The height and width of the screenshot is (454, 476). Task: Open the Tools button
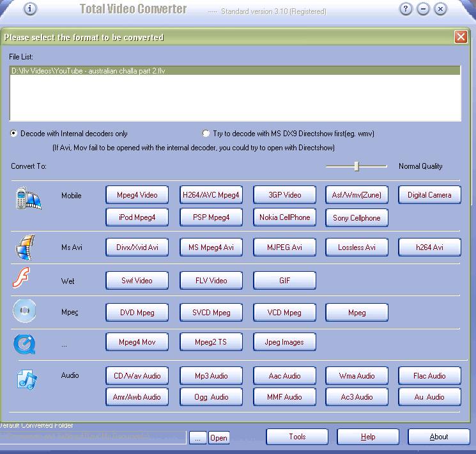pyautogui.click(x=297, y=437)
